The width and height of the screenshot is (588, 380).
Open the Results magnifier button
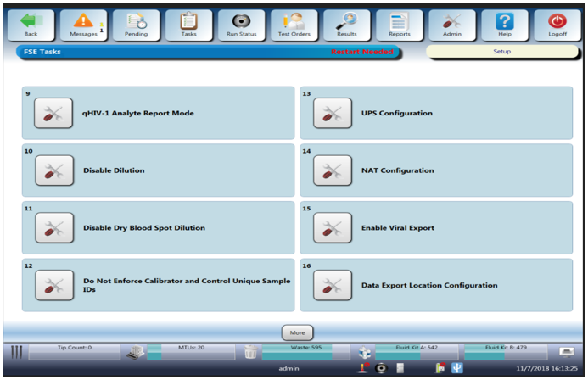(347, 25)
